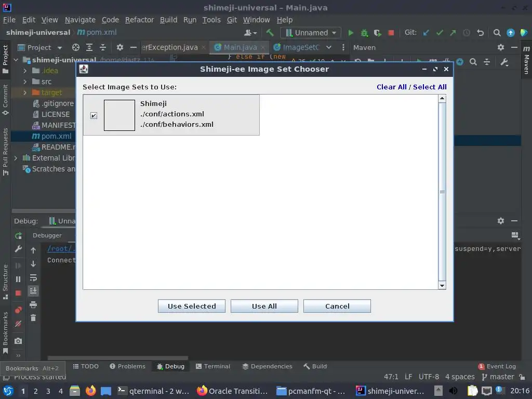Click the trash Clear All console icon
Viewport: 532px width, 399px height.
(x=33, y=318)
